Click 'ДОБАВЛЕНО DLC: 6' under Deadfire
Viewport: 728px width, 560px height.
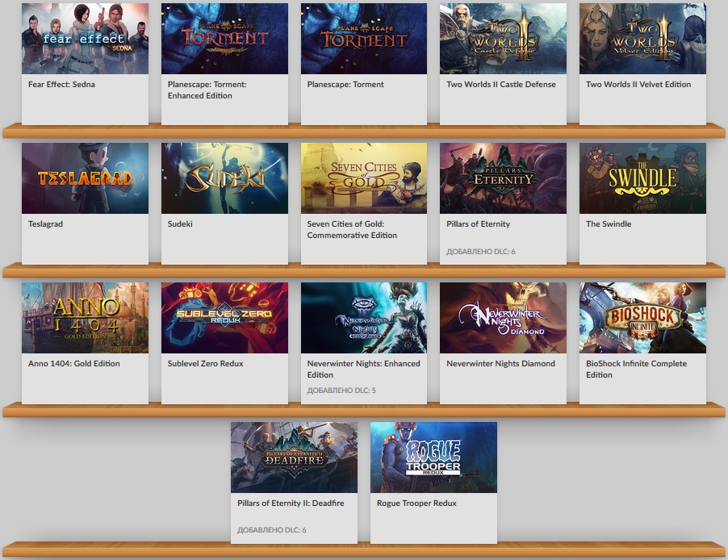(272, 530)
